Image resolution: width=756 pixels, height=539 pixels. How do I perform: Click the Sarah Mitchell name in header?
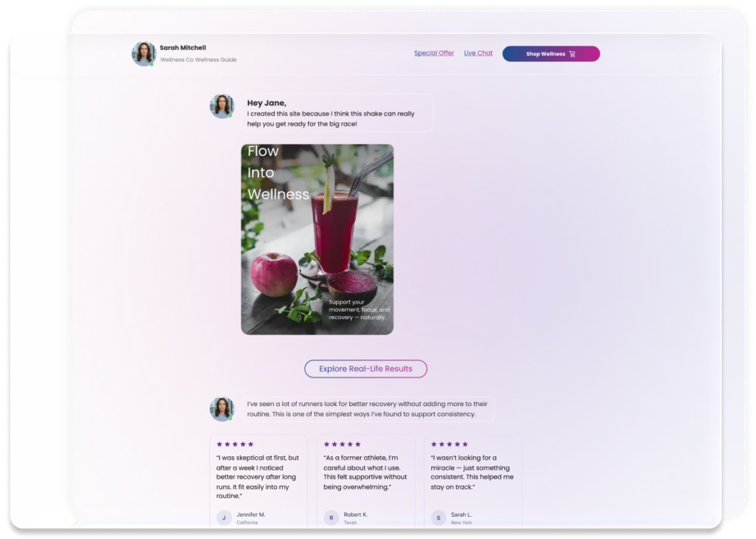(x=183, y=48)
